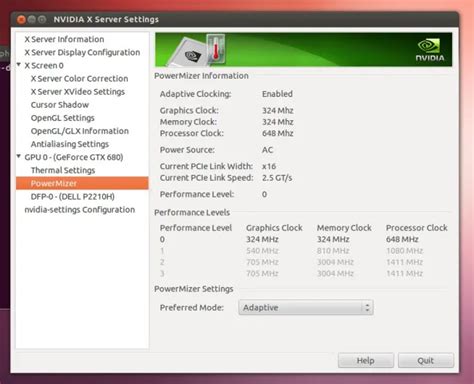Maximize the NVIDIA settings window
The image size is (474, 384).
42,20
